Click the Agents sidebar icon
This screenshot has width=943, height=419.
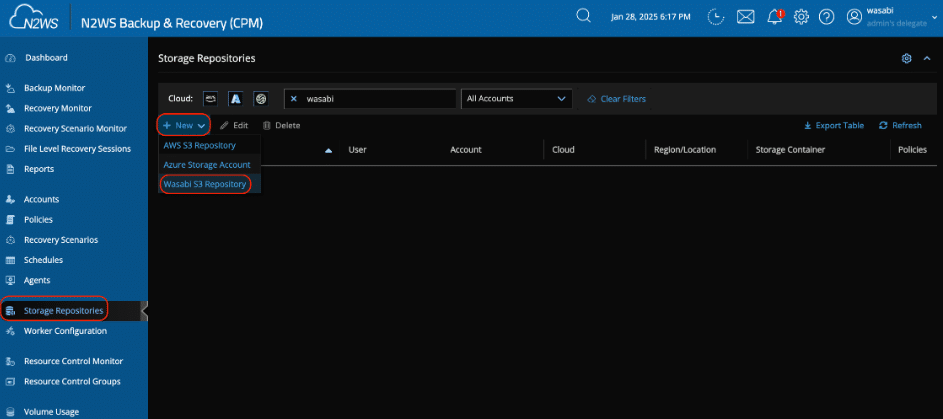10,280
